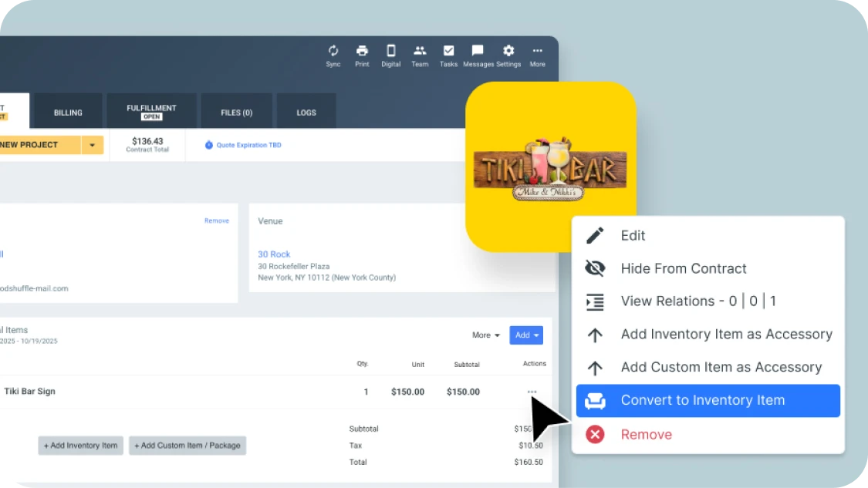Click the Sync icon in the toolbar

[x=333, y=51]
